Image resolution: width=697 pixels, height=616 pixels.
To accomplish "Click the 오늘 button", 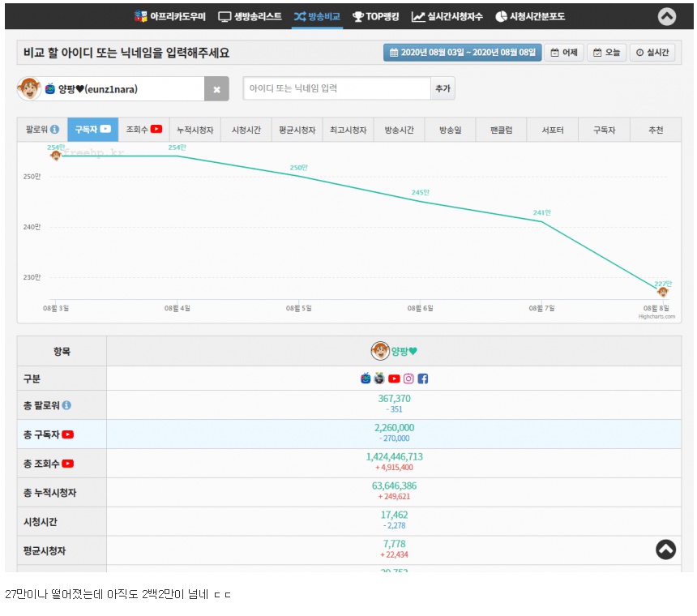I will pyautogui.click(x=606, y=53).
